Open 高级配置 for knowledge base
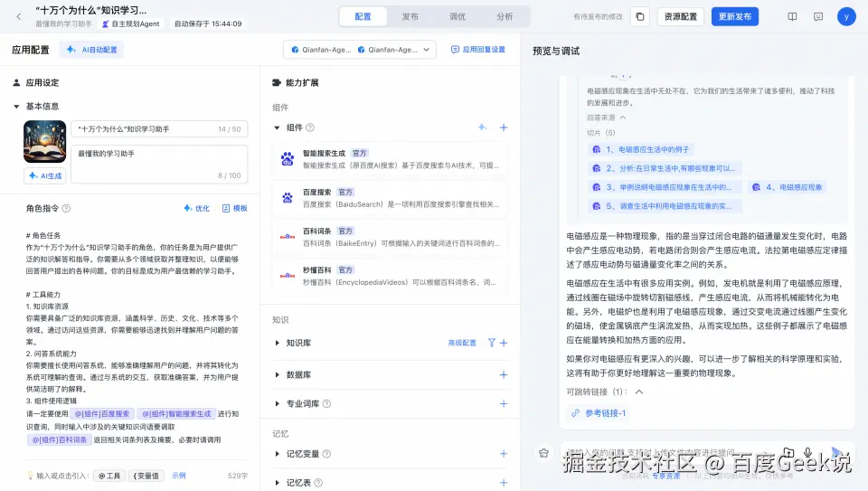Screen dimensions: 868x491 tap(462, 343)
